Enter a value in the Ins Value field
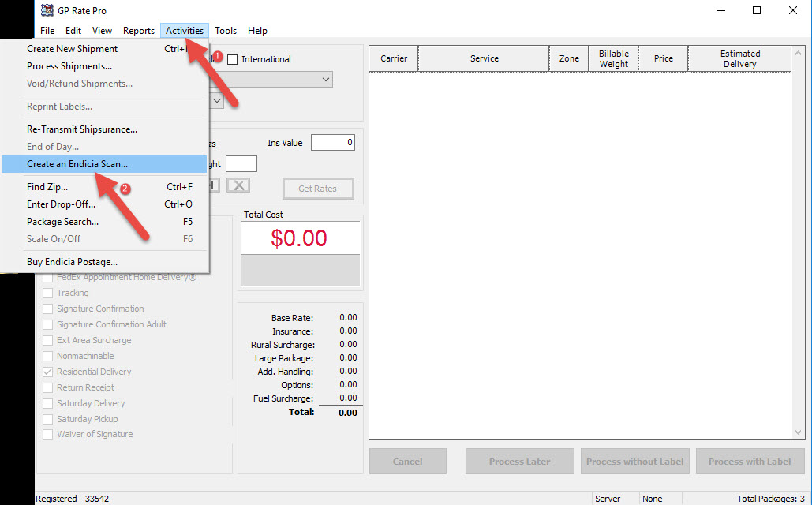 332,142
